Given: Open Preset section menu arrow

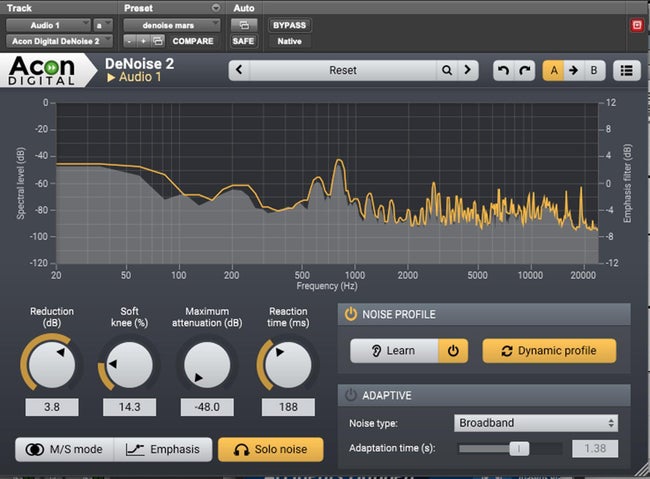Looking at the screenshot, I should click(216, 8).
